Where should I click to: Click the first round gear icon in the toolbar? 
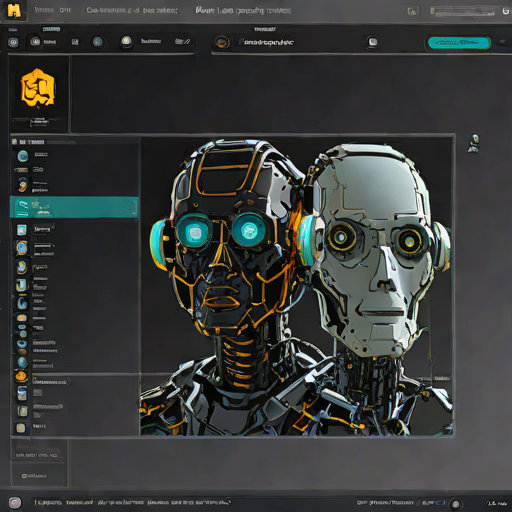click(x=13, y=42)
